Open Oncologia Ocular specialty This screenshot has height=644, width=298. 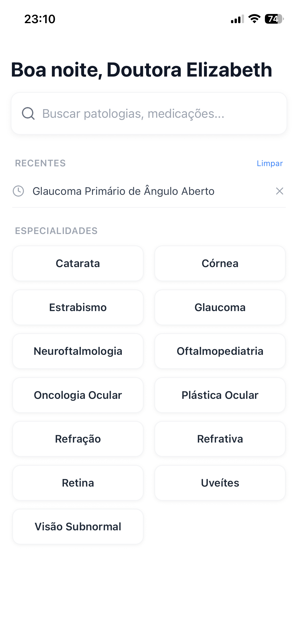point(78,395)
